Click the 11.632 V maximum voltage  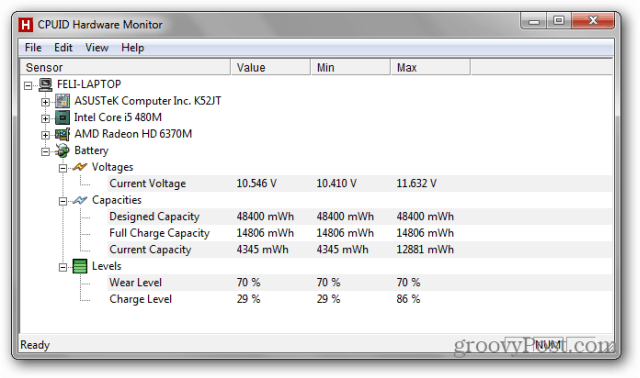click(417, 184)
